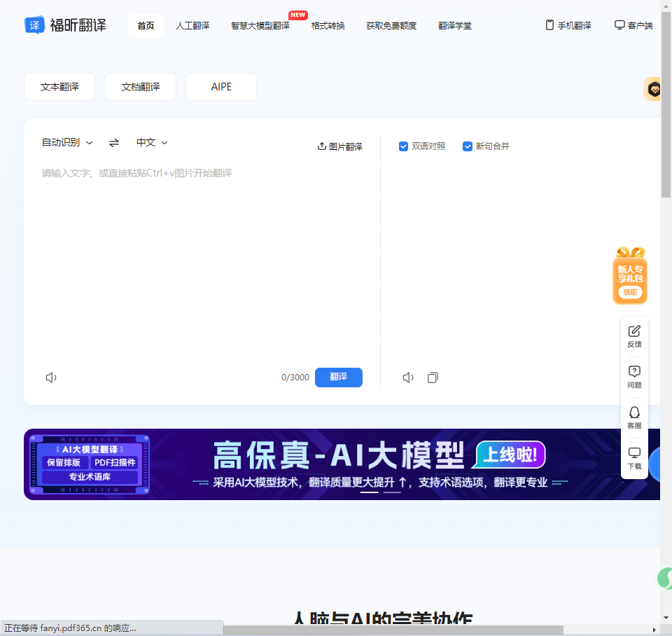
Task: Claim the 新人专享礼包 gift box
Action: (630, 275)
